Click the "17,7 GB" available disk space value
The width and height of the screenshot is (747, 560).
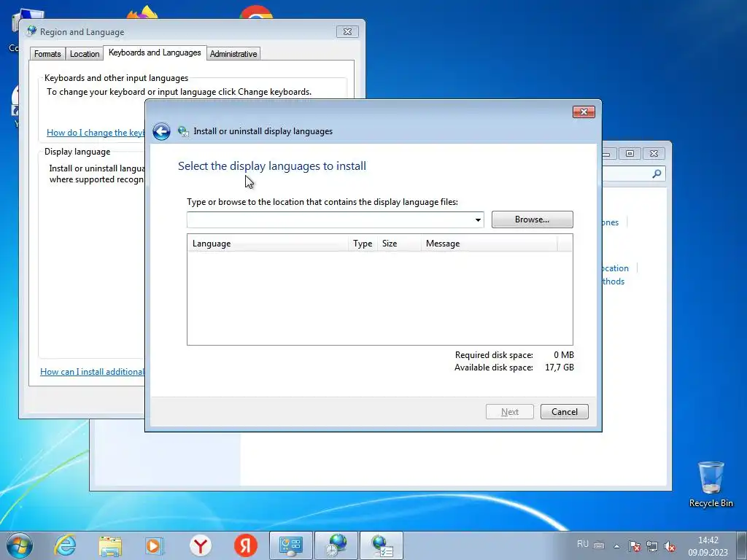pos(560,367)
